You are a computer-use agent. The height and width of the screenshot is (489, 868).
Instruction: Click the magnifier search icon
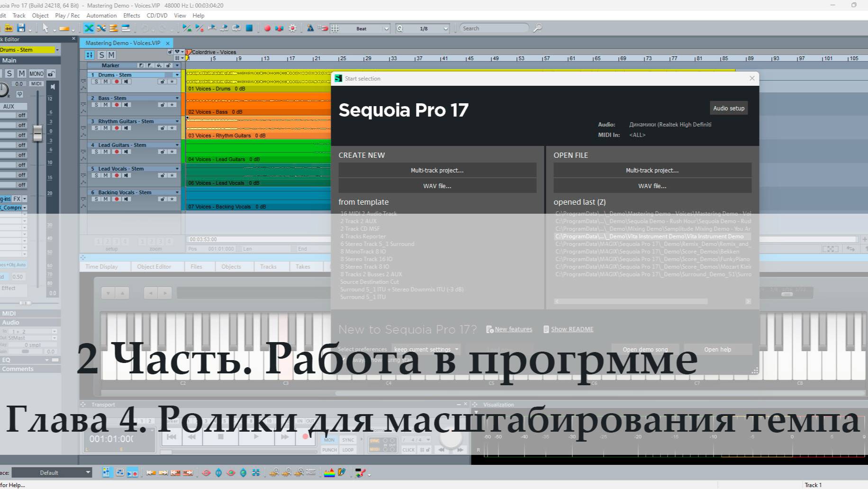coord(537,28)
